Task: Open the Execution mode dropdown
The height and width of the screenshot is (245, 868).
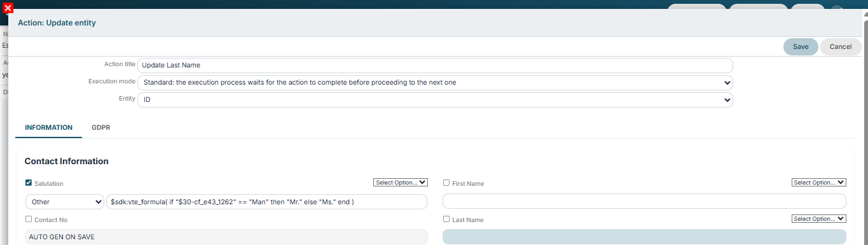Action: (x=435, y=83)
